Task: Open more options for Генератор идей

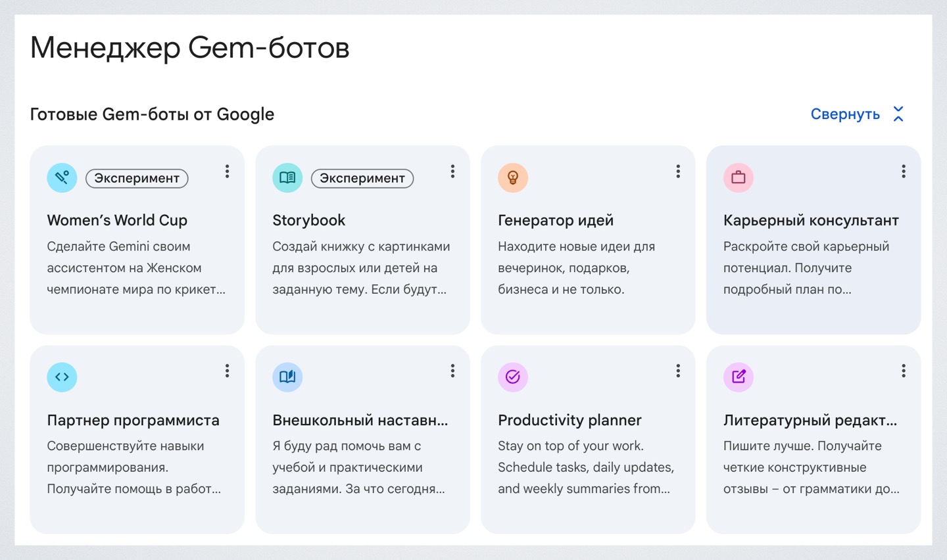Action: click(678, 172)
